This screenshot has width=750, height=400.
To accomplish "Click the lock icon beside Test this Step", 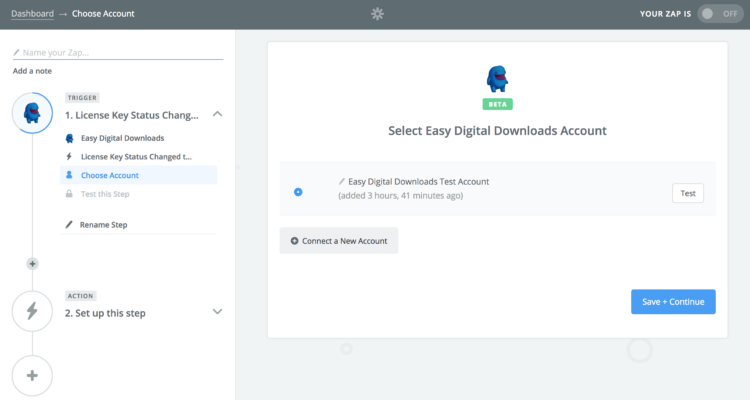I will pyautogui.click(x=69, y=194).
